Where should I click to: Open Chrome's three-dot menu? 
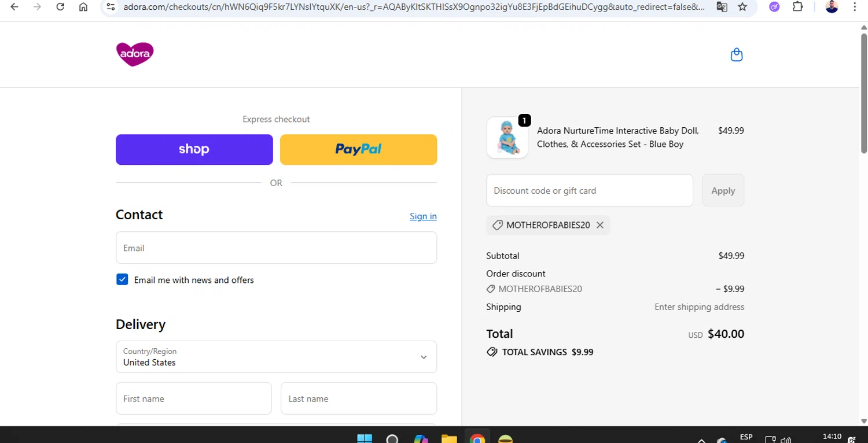[x=855, y=7]
